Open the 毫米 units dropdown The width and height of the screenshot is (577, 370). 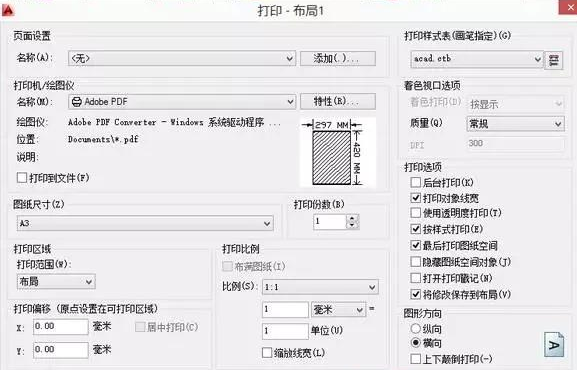[339, 310]
